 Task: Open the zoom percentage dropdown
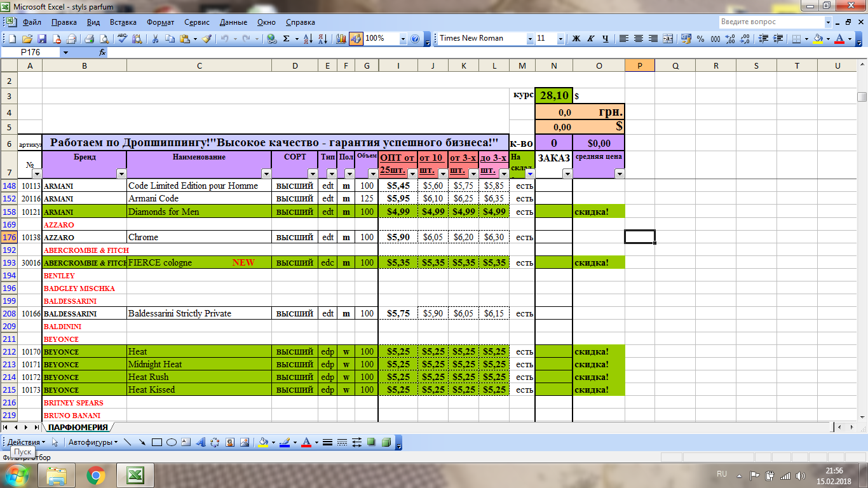403,39
